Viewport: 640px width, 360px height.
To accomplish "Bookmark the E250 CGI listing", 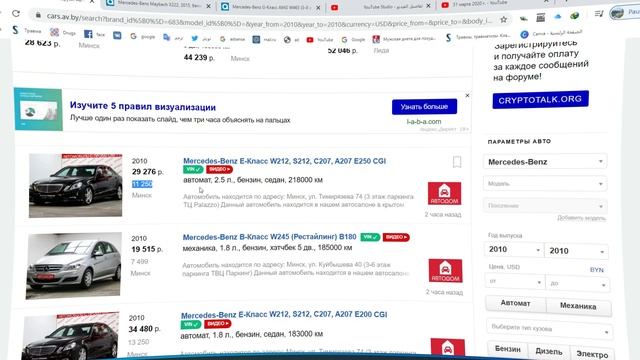I will pos(457,162).
